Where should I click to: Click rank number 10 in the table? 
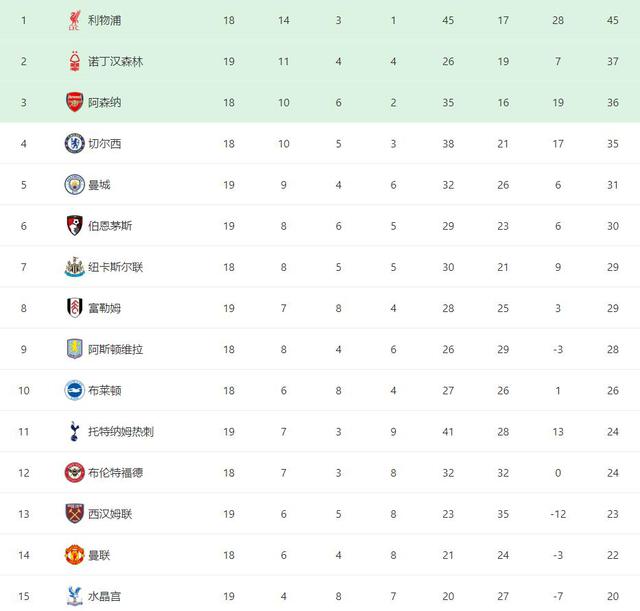pyautogui.click(x=24, y=390)
